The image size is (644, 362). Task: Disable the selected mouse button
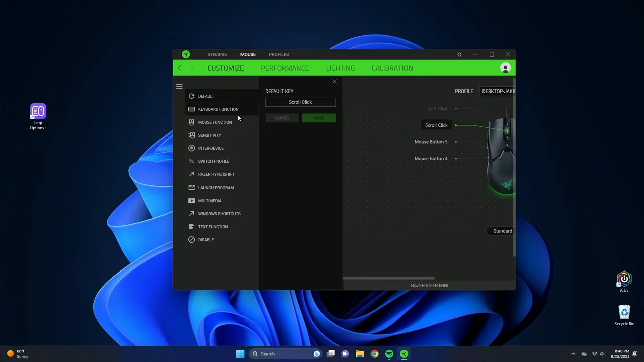(206, 239)
